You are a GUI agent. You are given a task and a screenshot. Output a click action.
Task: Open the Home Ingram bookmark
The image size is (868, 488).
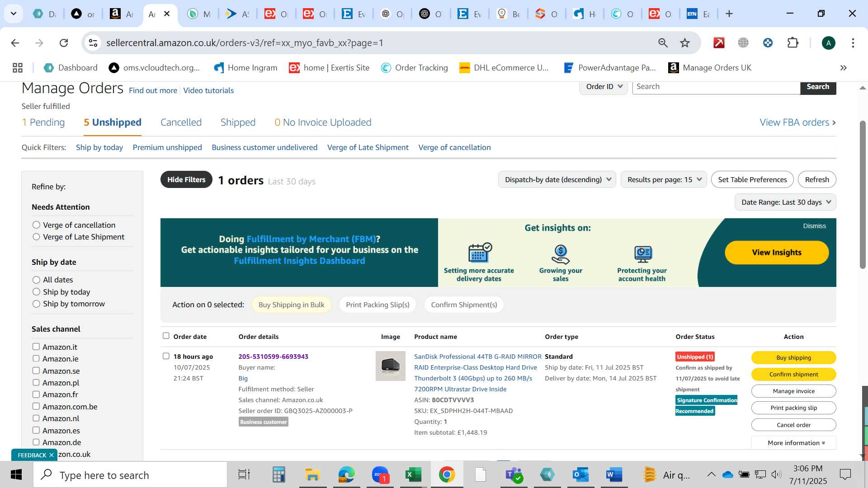pos(245,68)
